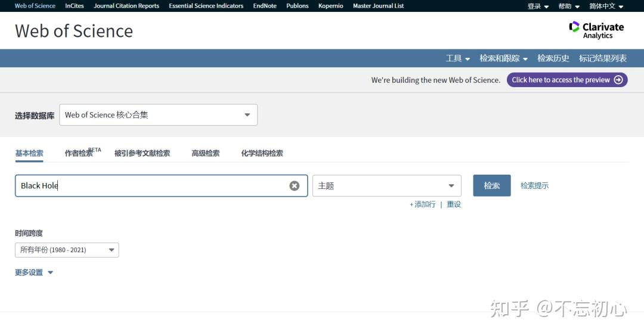
Task: Click the Clarivate Analytics logo
Action: coord(596,30)
